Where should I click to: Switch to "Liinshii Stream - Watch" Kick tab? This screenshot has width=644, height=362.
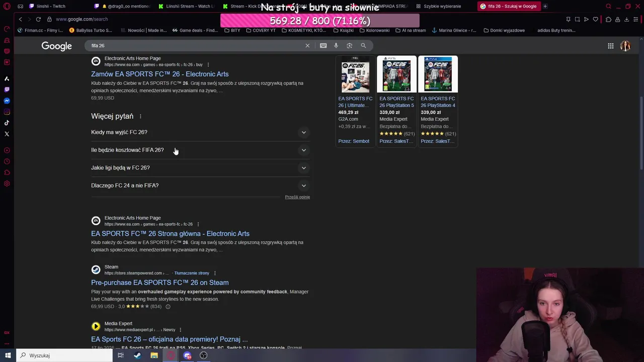(x=187, y=7)
